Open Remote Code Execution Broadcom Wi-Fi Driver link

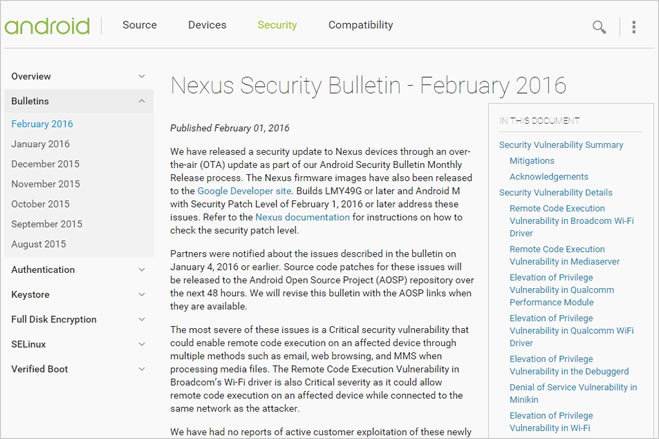click(572, 221)
